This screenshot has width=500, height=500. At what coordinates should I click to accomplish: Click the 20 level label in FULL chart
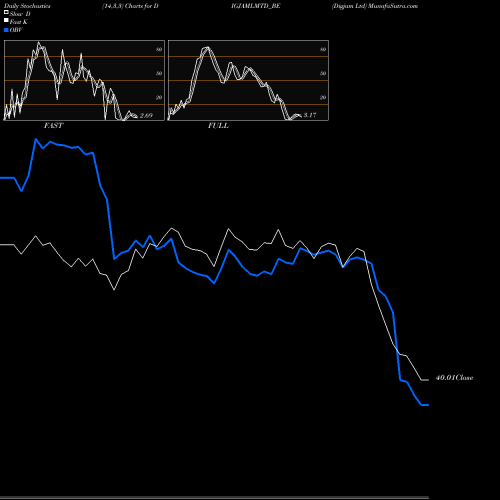323,97
